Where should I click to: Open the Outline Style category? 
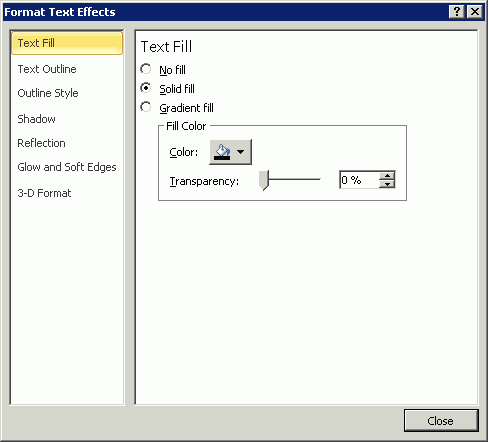pos(48,93)
